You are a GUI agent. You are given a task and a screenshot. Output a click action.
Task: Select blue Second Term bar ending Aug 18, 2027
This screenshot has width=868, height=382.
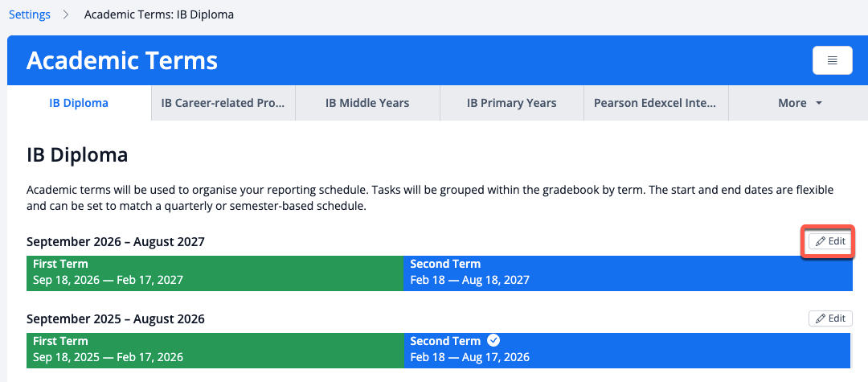pyautogui.click(x=628, y=272)
